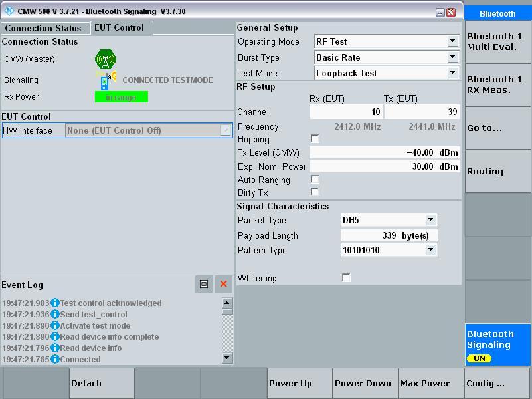Click info icon beside Send test_control

tap(54, 314)
